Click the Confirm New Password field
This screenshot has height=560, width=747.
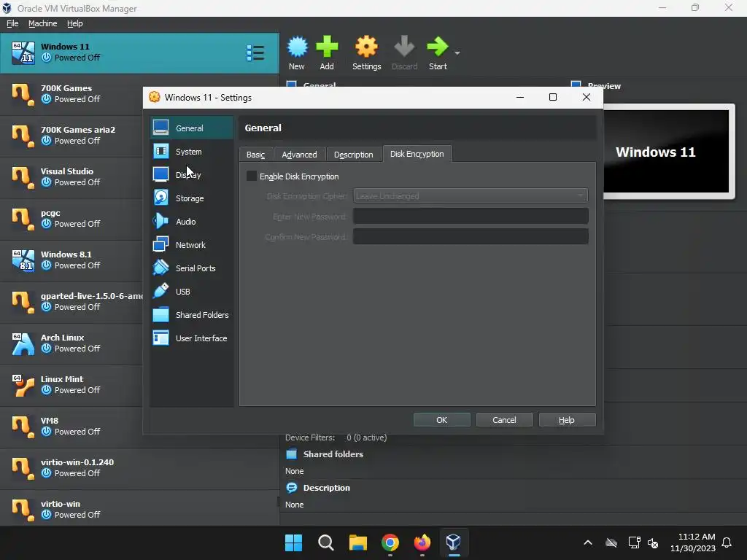tap(471, 237)
